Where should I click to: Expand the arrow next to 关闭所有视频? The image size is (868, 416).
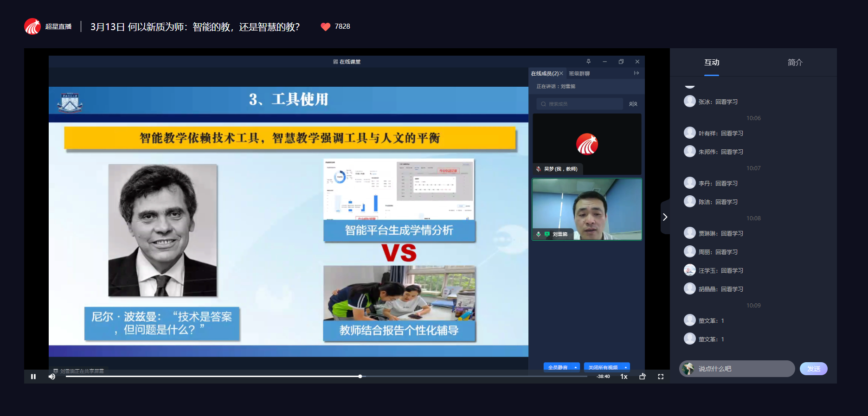626,367
